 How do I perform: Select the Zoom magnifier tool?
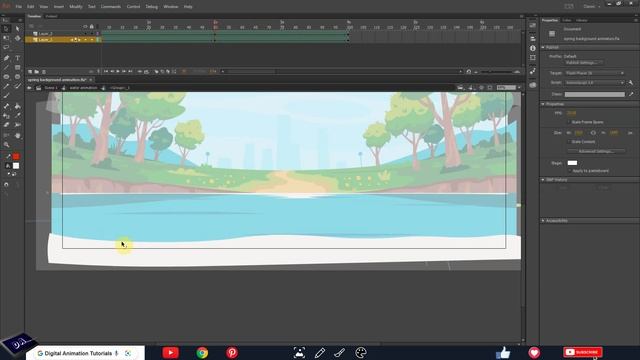6,144
